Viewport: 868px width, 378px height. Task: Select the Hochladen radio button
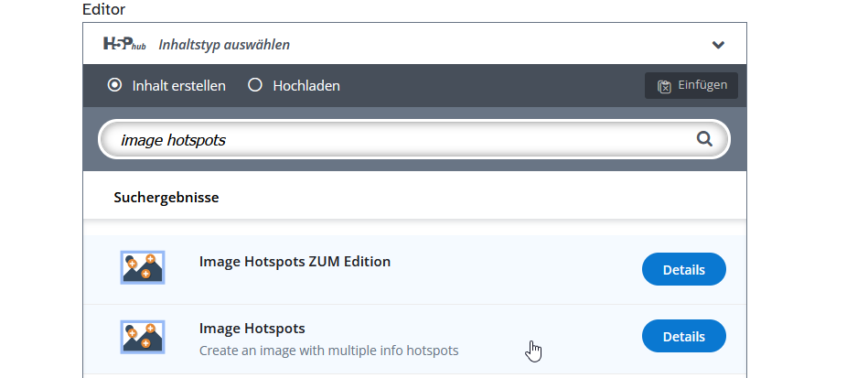[x=255, y=85]
